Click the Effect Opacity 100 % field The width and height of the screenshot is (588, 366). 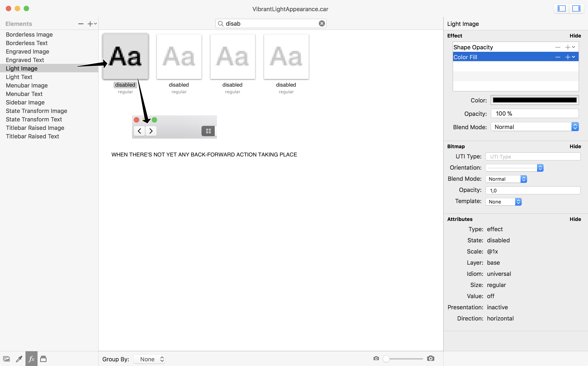(535, 114)
